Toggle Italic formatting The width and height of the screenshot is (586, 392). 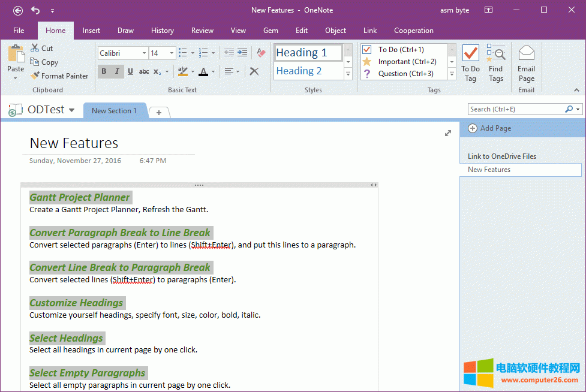coord(116,71)
